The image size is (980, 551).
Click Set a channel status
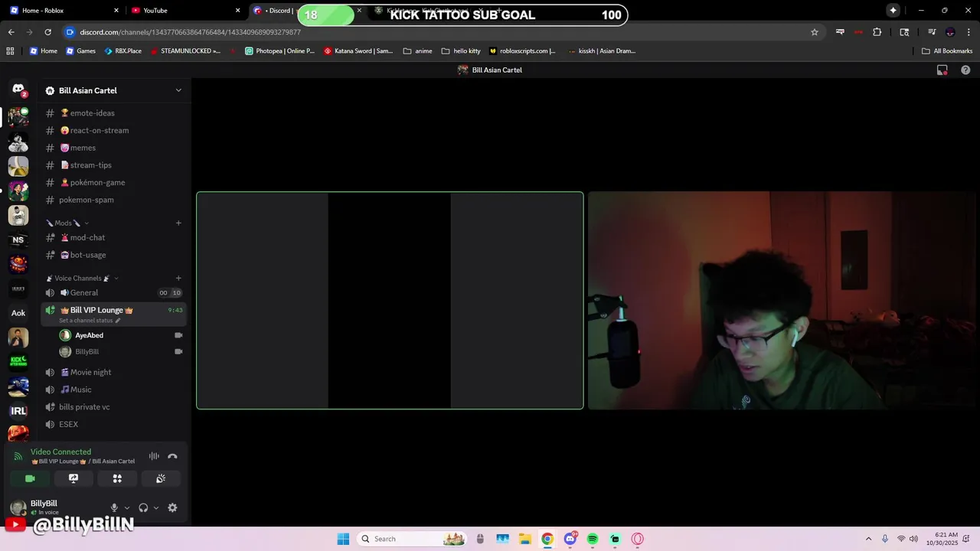[x=89, y=320]
